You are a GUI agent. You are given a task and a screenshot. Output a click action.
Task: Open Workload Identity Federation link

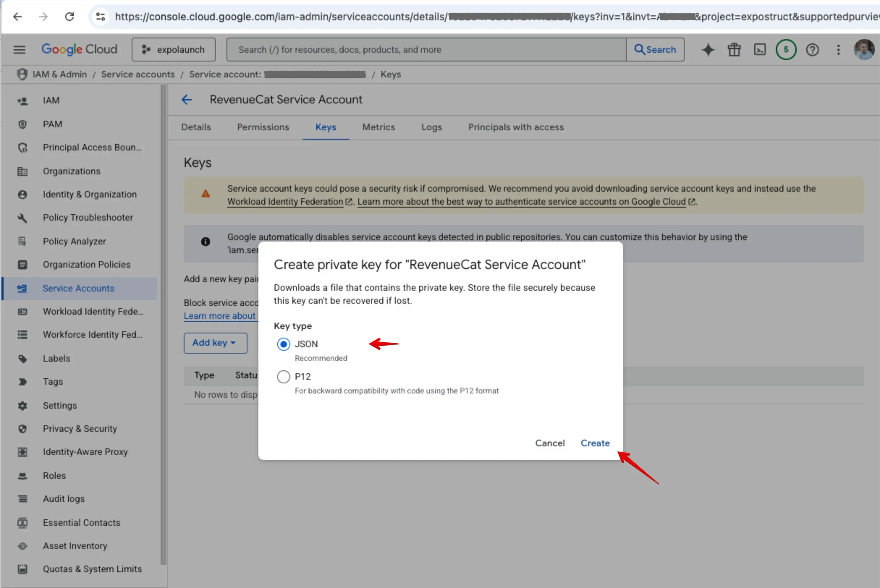coord(285,202)
